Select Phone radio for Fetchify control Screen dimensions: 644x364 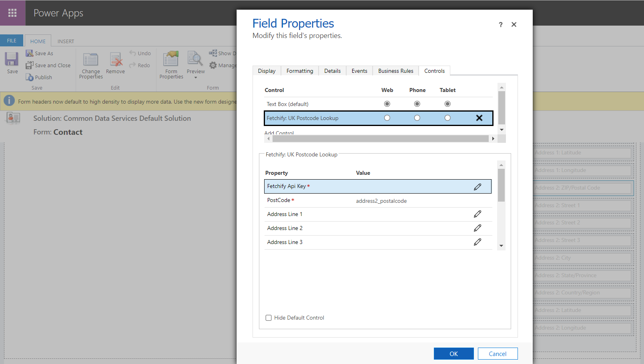point(417,118)
